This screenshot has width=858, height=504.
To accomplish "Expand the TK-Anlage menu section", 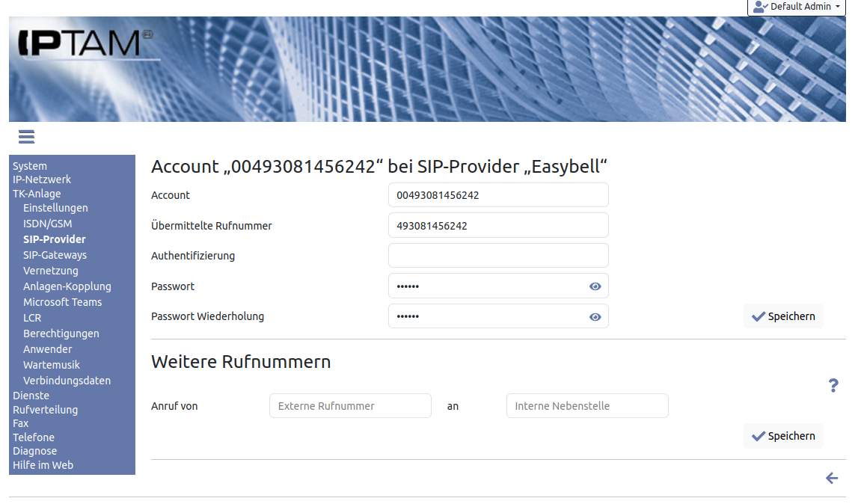I will [x=37, y=194].
